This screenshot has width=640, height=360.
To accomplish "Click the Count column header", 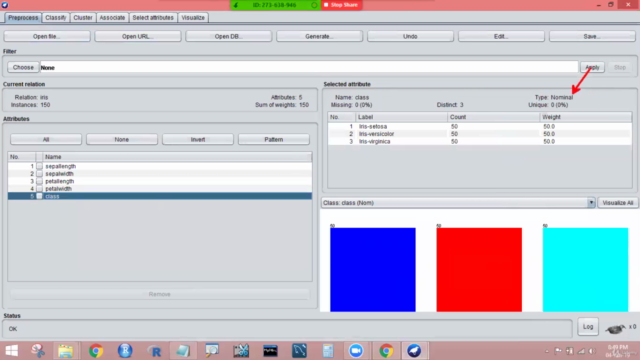I will click(493, 117).
